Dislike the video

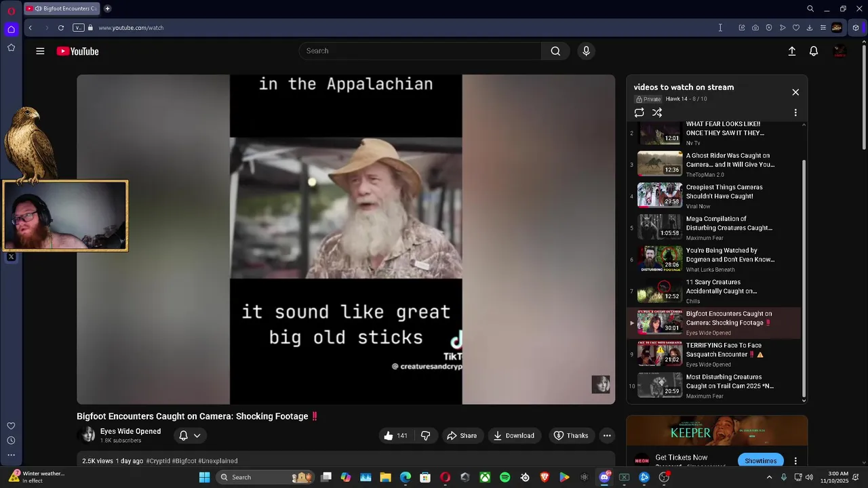coord(426,436)
